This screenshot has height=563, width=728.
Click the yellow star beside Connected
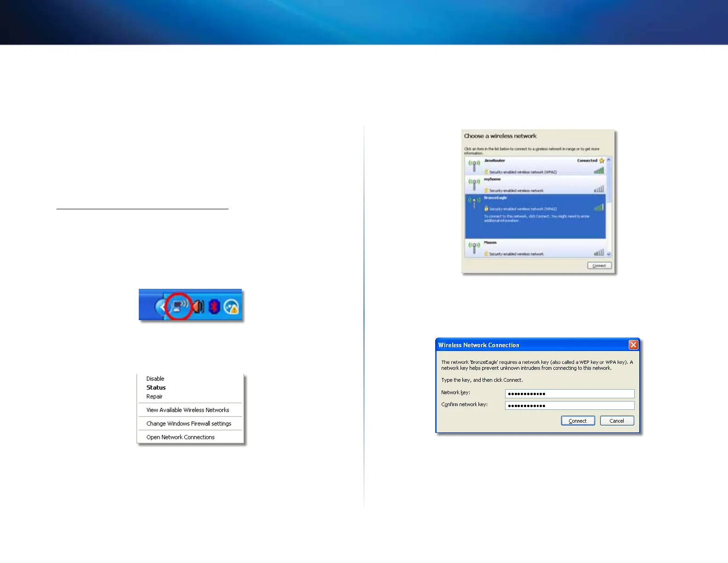[x=602, y=161]
